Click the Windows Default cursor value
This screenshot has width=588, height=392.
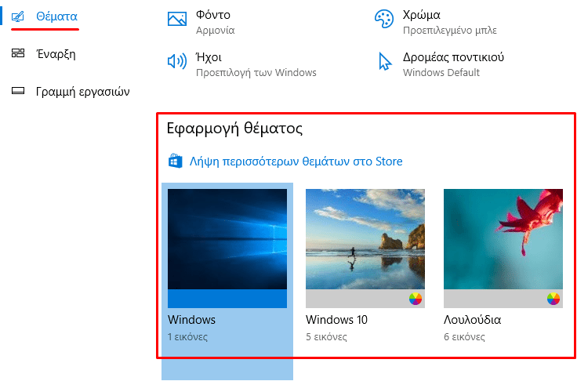click(441, 72)
